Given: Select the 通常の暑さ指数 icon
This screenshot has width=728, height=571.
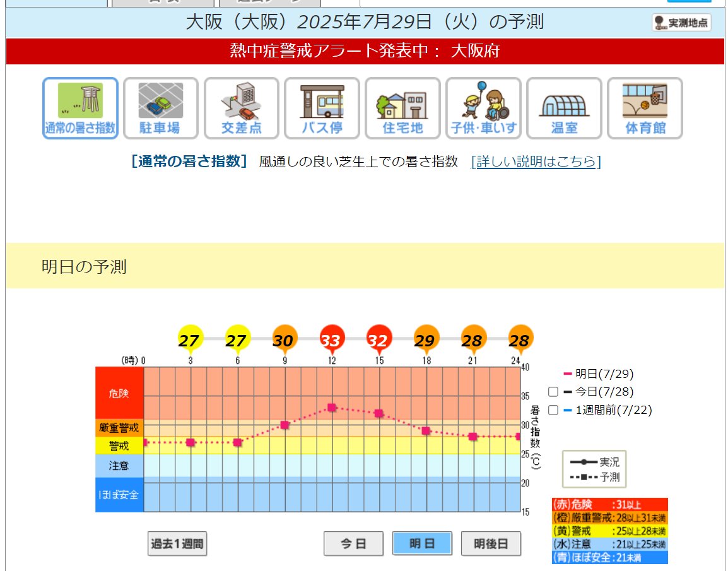Looking at the screenshot, I should tap(80, 108).
